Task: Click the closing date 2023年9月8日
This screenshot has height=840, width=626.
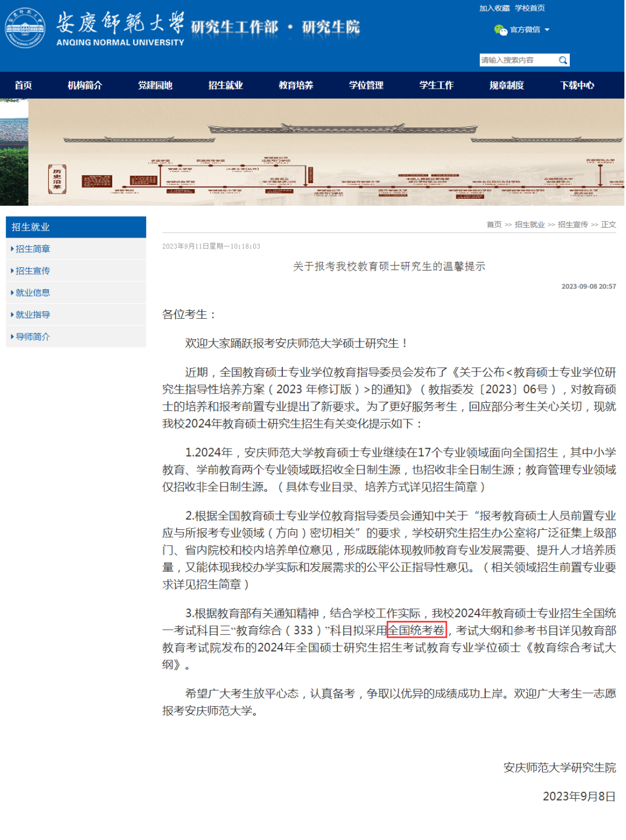Action: (579, 797)
